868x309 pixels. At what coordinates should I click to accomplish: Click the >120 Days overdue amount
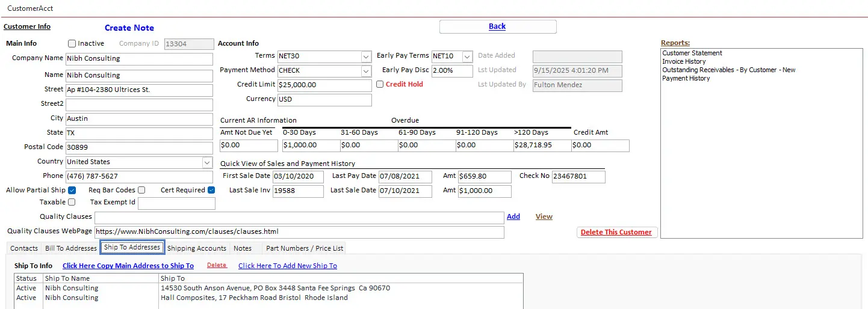pos(541,145)
